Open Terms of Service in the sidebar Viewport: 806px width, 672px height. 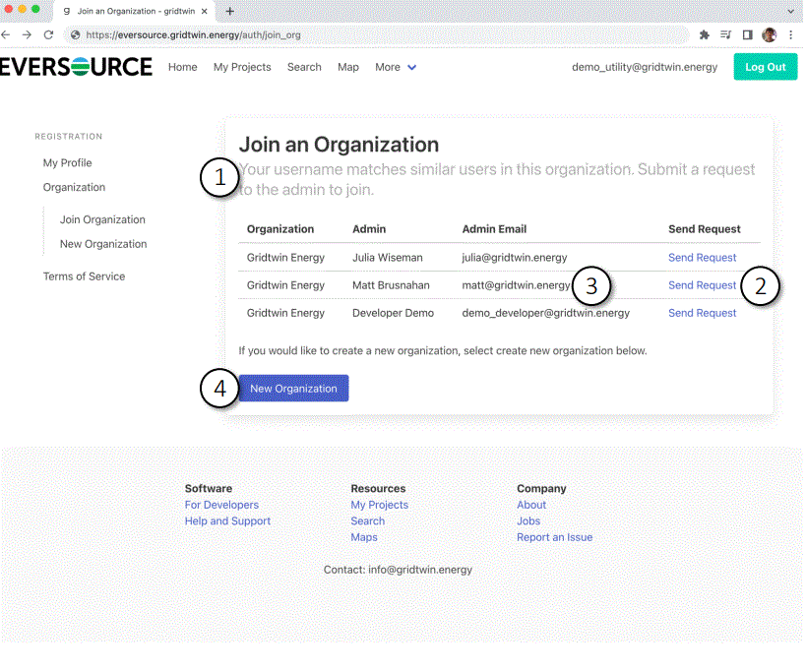[83, 276]
